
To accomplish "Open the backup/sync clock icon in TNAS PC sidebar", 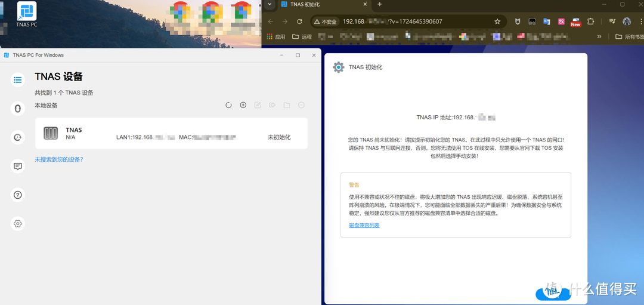I will coord(17,137).
